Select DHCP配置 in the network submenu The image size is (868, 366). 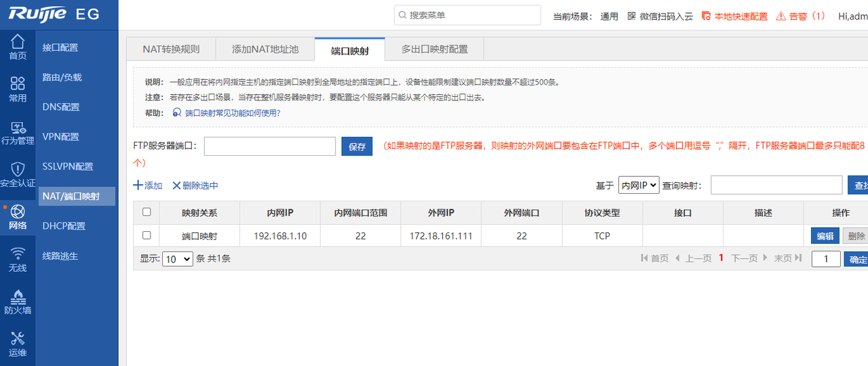(x=64, y=226)
